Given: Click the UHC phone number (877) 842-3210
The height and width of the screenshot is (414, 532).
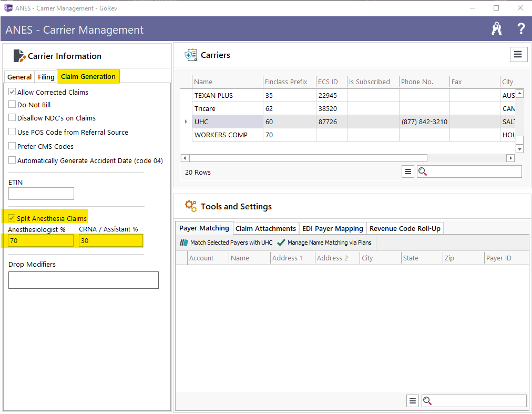Looking at the screenshot, I should [x=424, y=122].
